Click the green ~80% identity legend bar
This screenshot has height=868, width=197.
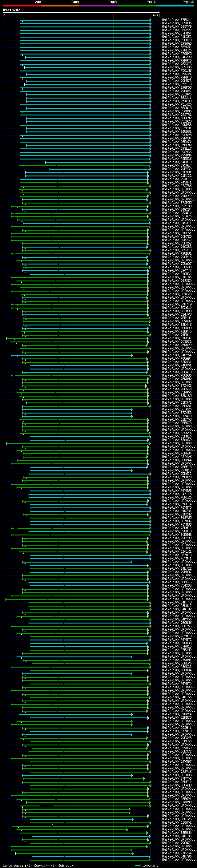click(x=137, y=6)
